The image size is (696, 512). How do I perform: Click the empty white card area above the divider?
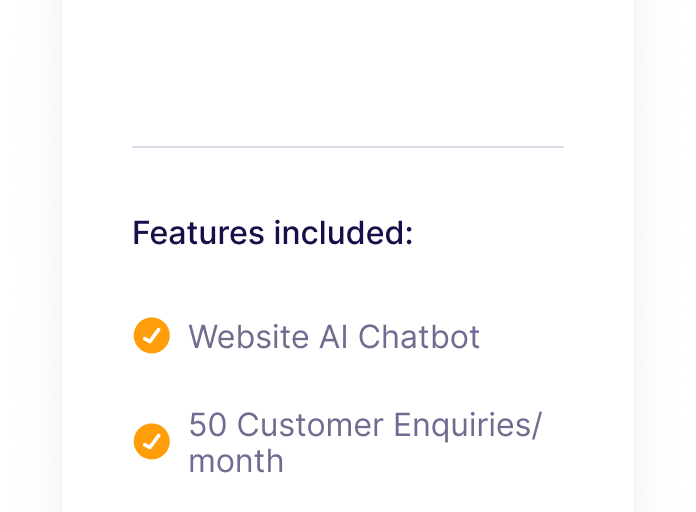[348, 71]
